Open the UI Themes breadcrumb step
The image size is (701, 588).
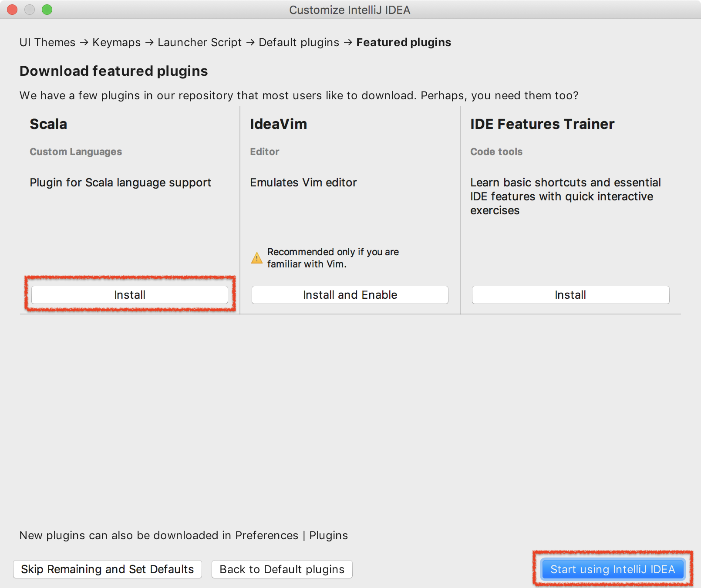tap(47, 42)
